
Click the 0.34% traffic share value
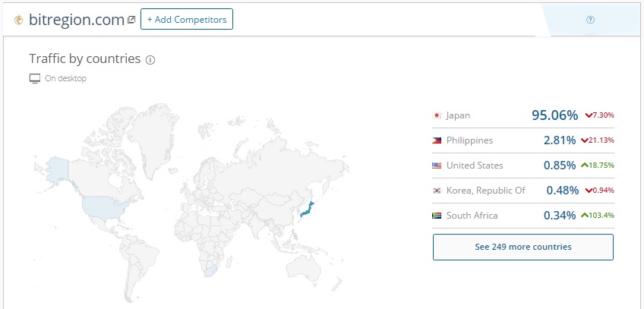(x=560, y=216)
